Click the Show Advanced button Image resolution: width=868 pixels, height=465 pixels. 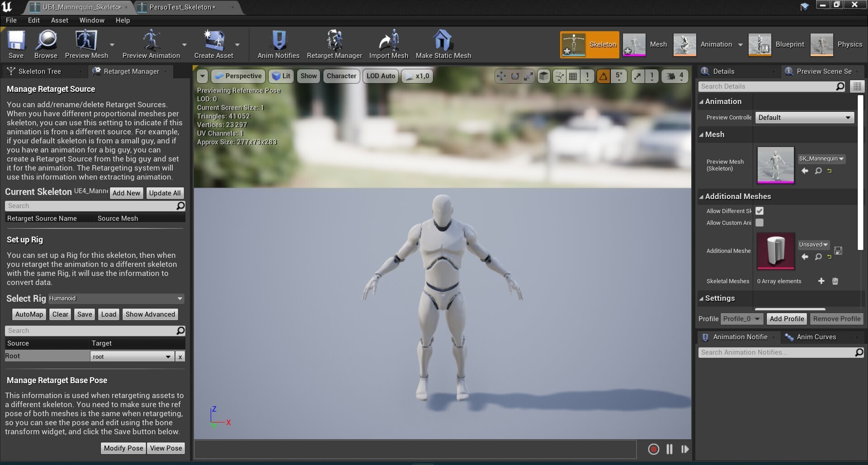(150, 314)
